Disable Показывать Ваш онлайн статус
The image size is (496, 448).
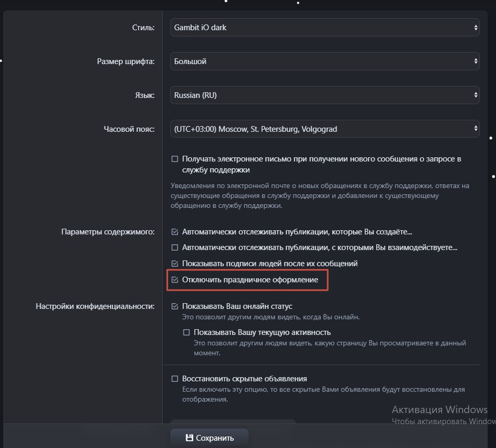click(x=175, y=306)
